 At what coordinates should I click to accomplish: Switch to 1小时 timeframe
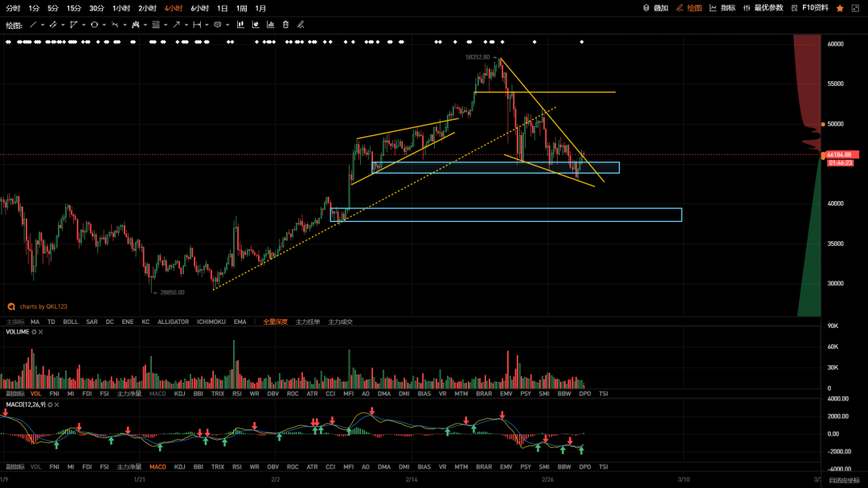121,8
